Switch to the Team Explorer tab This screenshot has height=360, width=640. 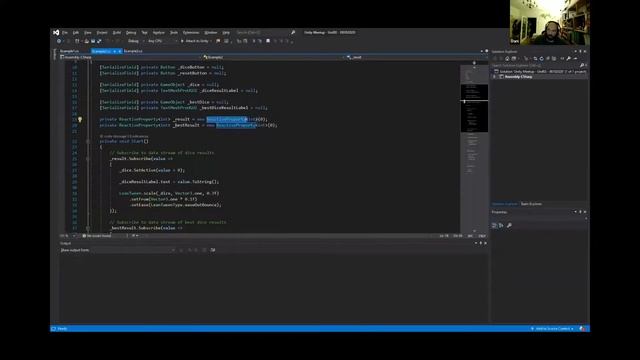[x=531, y=204]
